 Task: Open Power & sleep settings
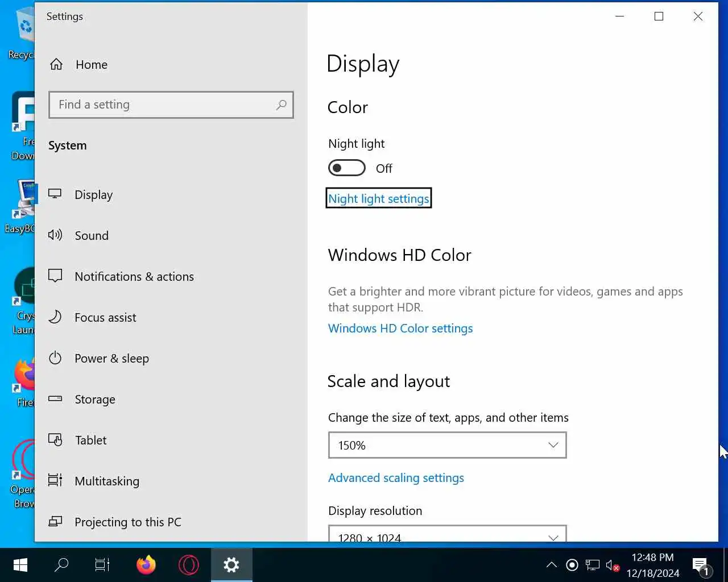click(x=171, y=359)
